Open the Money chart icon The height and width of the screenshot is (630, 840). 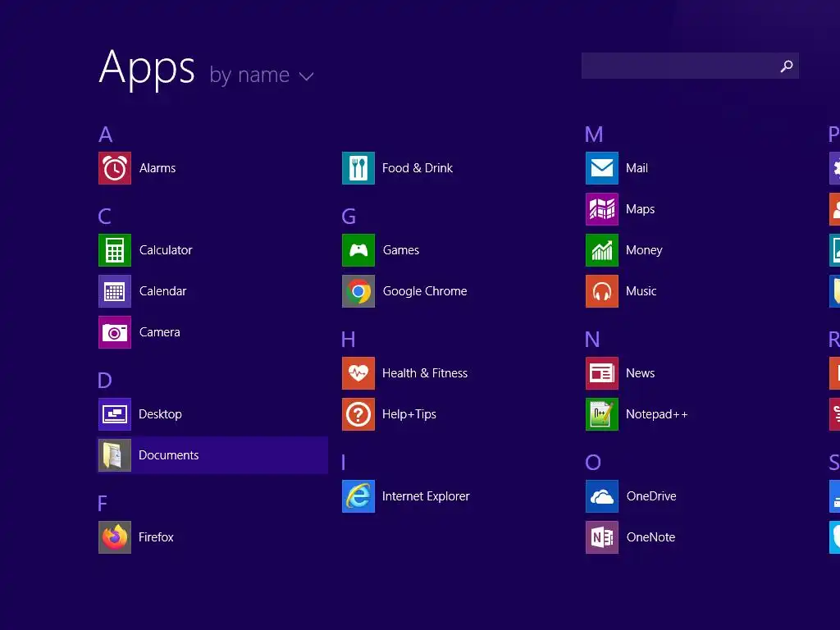coord(602,250)
